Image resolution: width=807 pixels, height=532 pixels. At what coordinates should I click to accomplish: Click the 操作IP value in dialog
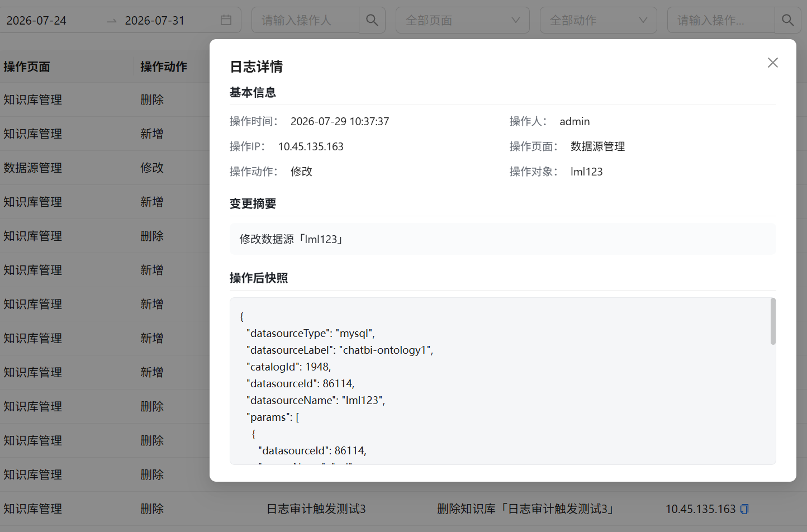[311, 146]
